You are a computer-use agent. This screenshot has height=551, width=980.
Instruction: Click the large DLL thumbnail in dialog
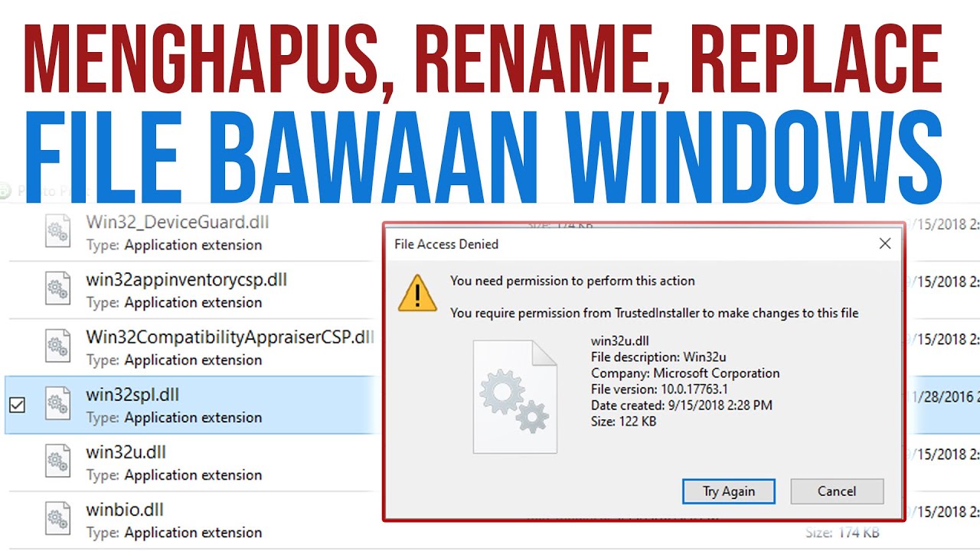514,396
